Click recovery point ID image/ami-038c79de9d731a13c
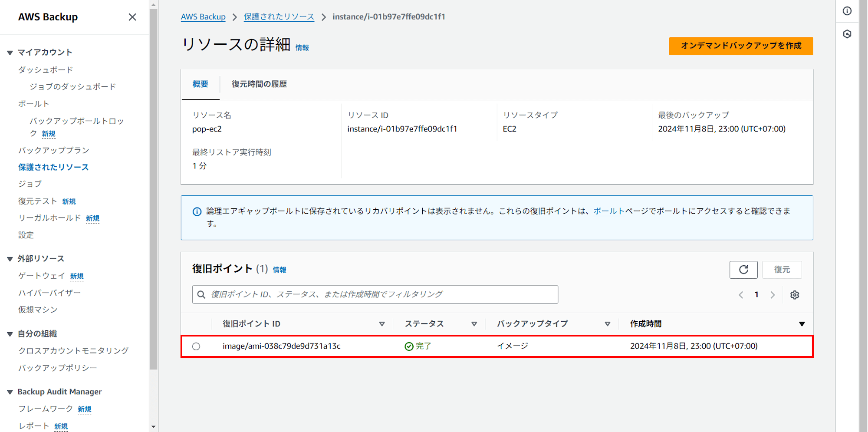The height and width of the screenshot is (432, 868). coord(281,346)
